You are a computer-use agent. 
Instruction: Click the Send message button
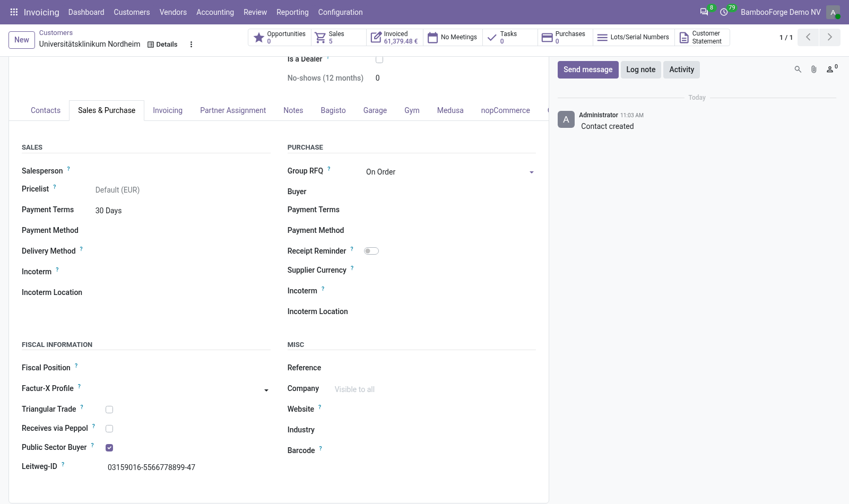pyautogui.click(x=588, y=69)
